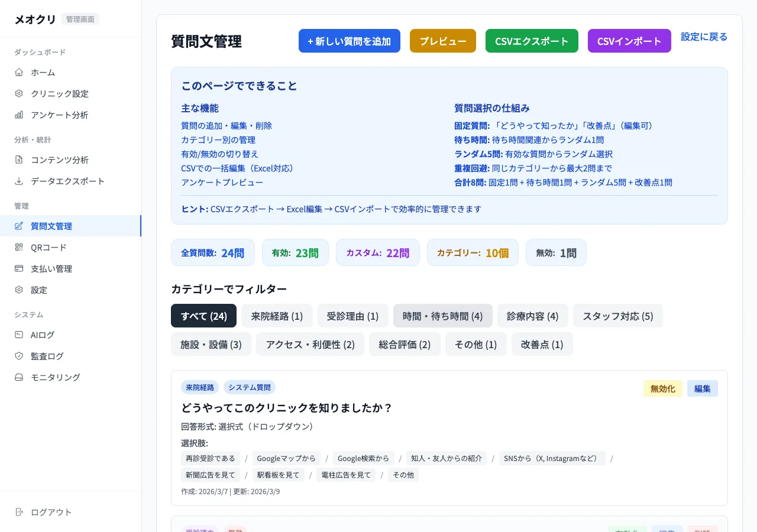Click ログアウト at sidebar bottom

[71, 512]
